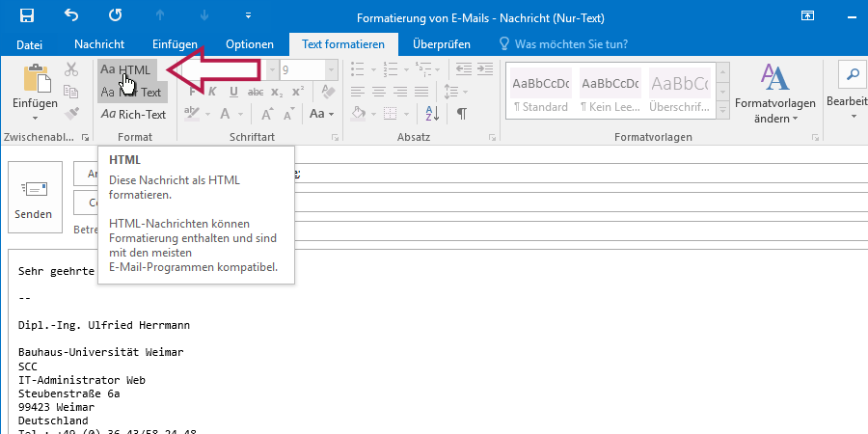The image size is (868, 434).
Task: Click the Save icon in the title bar
Action: click(26, 15)
